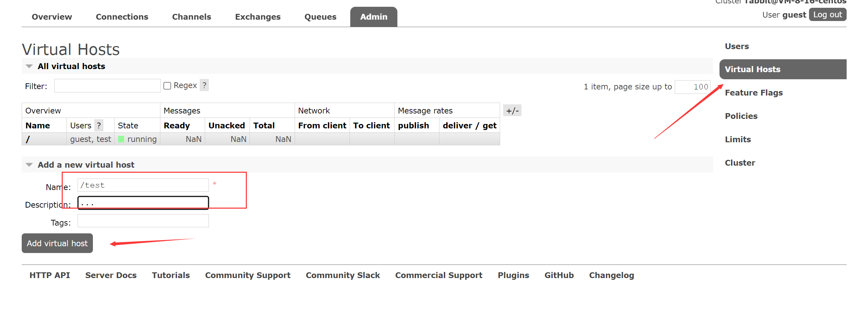
Task: Collapse the Add a new virtual host section
Action: coord(29,165)
